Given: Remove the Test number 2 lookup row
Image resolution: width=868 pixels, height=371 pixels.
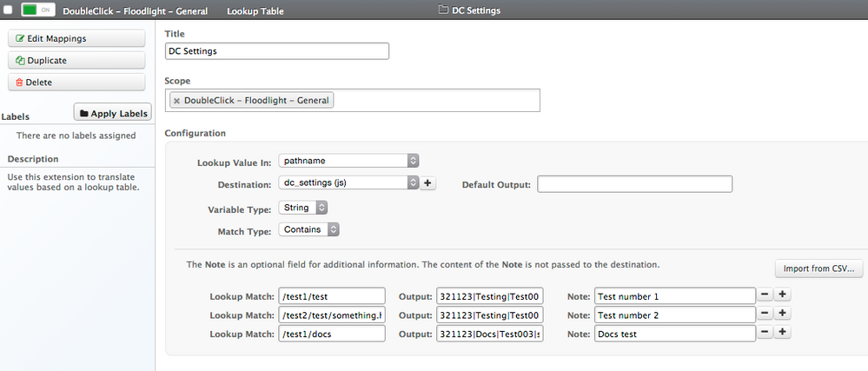Looking at the screenshot, I should click(x=765, y=314).
